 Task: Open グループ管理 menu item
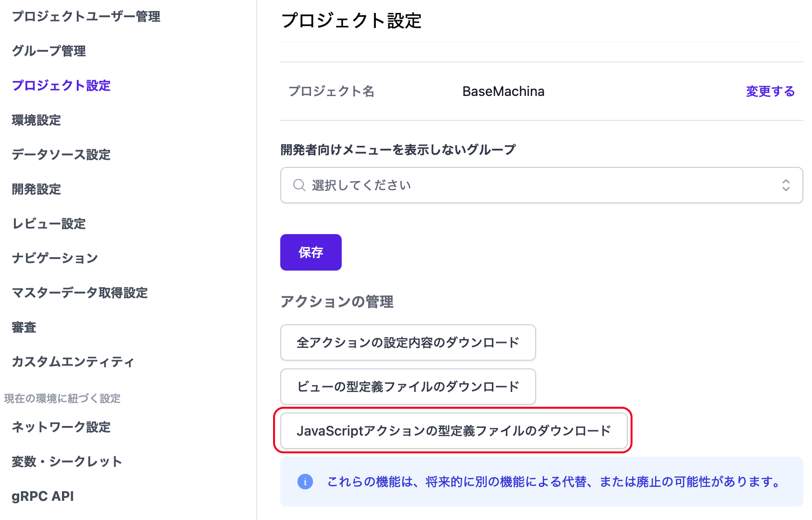[x=49, y=51]
